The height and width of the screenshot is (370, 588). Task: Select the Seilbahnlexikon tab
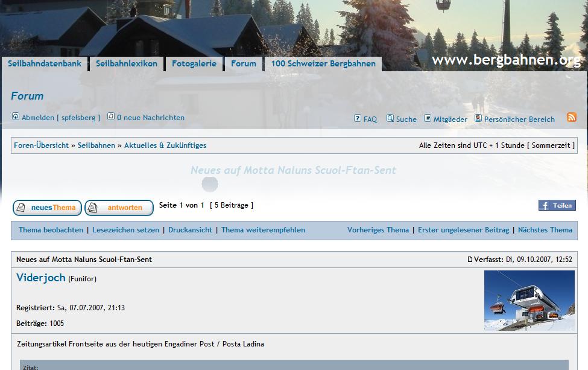click(x=127, y=63)
